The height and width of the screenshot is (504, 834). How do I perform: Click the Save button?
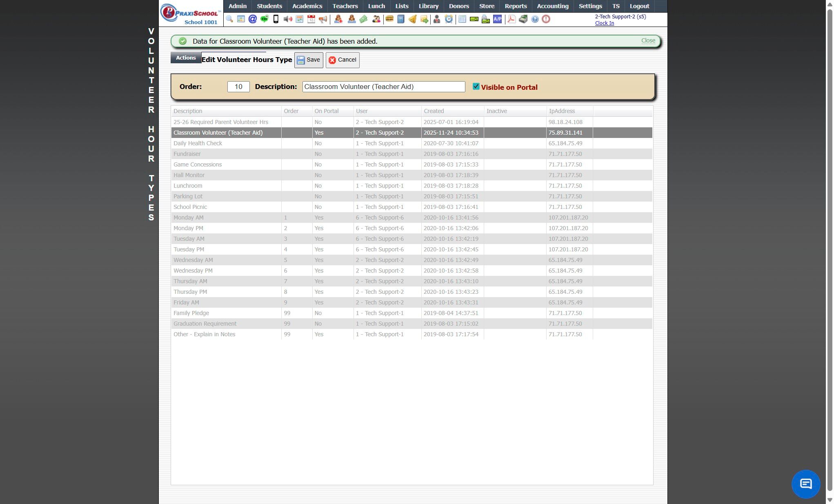[309, 60]
